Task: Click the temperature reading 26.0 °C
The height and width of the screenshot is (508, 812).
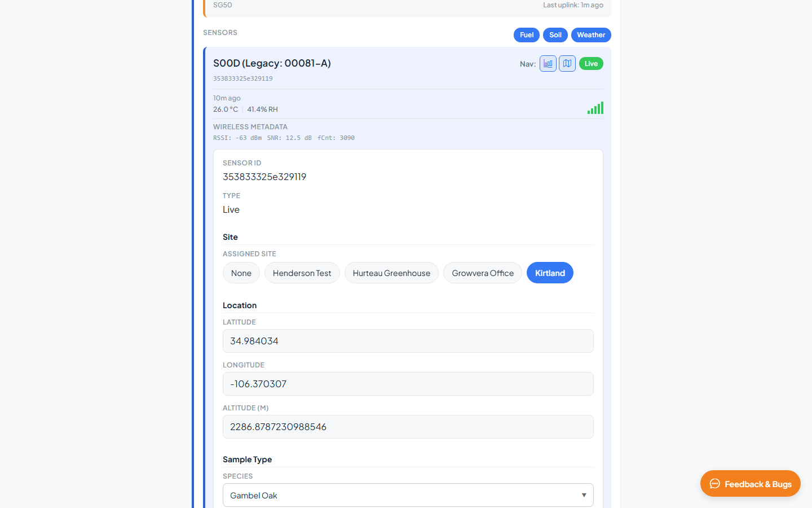Action: coord(226,110)
